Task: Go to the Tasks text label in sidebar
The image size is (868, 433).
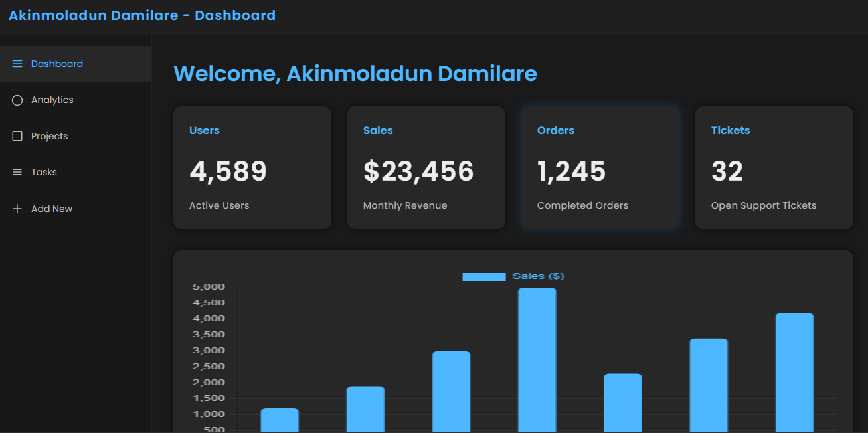Action: (x=44, y=172)
